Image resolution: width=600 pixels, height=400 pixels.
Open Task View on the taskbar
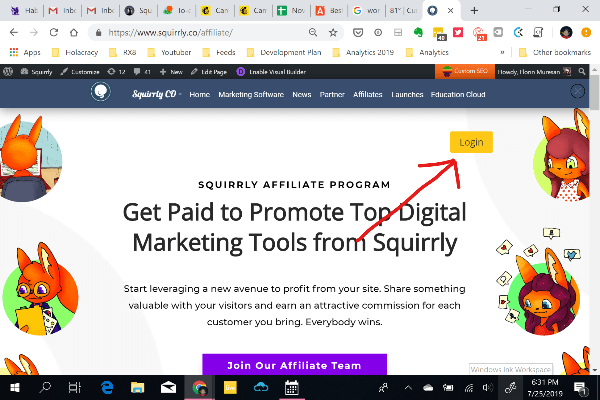point(75,388)
